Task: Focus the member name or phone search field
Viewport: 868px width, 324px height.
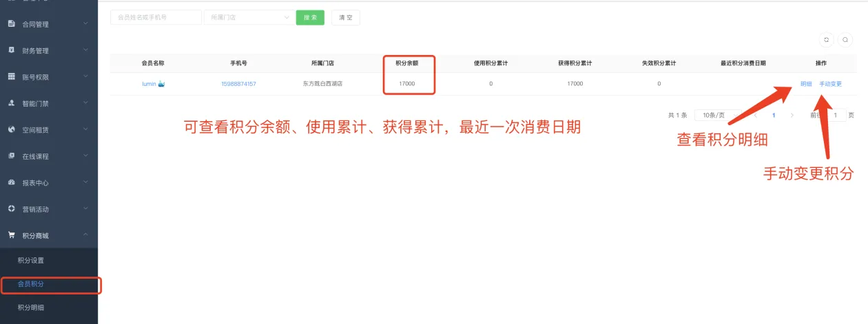Action: [x=156, y=17]
